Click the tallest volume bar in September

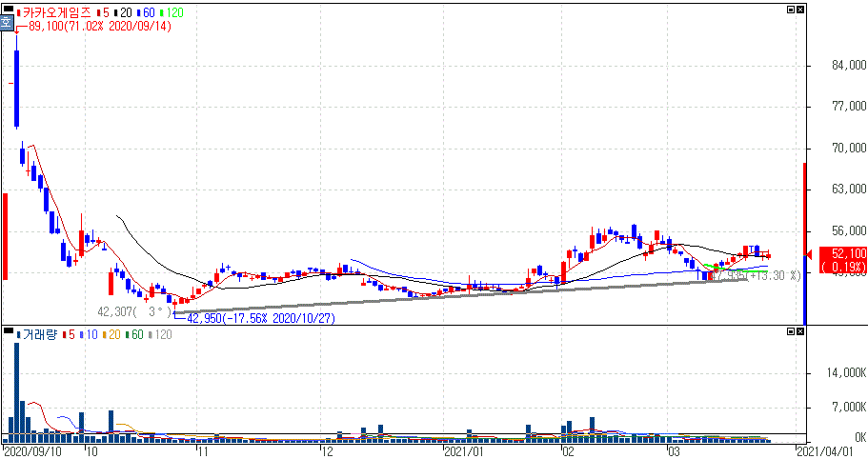coord(16,392)
